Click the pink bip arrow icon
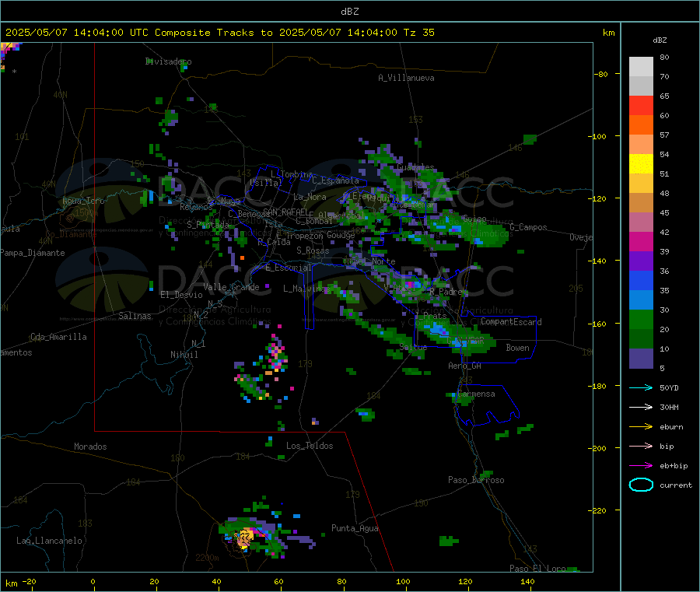Image resolution: width=700 pixels, height=592 pixels. point(641,446)
